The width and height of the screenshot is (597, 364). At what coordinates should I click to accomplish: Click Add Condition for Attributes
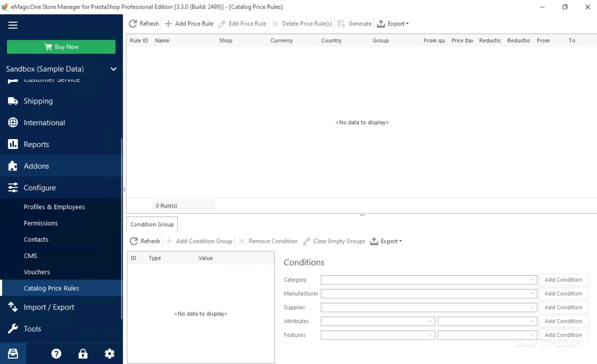563,321
